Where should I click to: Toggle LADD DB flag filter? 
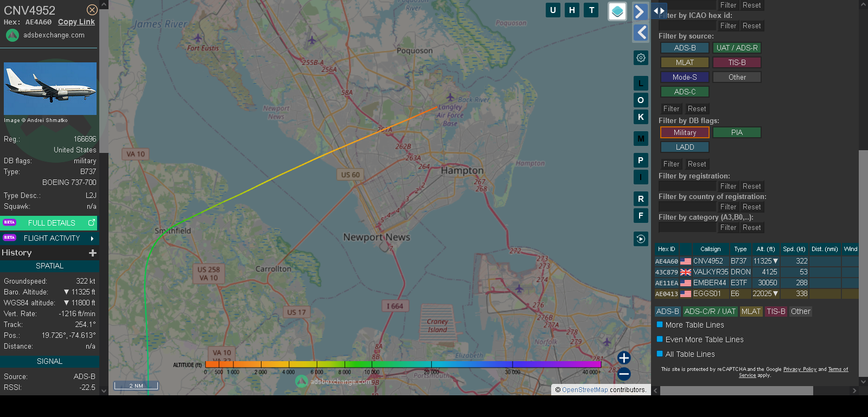coord(685,147)
